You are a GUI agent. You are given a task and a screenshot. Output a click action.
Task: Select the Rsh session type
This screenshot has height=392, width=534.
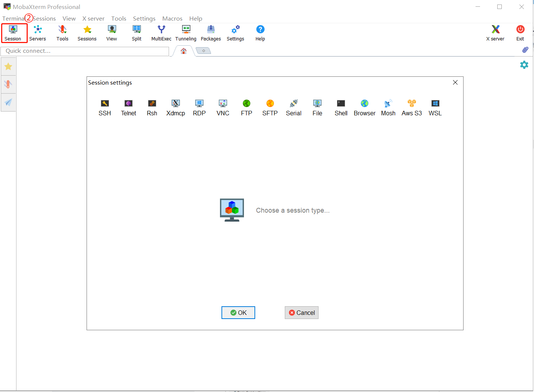152,108
